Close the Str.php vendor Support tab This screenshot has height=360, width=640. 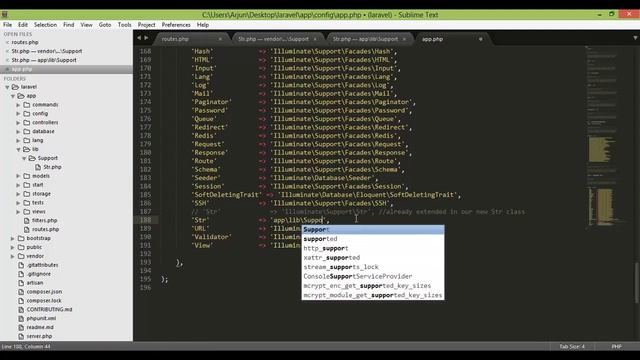tap(315, 39)
